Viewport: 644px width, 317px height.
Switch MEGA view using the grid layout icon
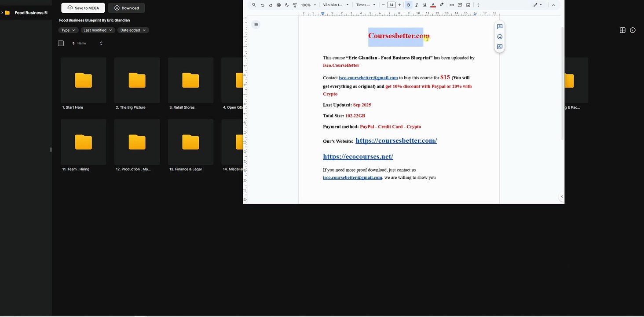click(x=622, y=30)
